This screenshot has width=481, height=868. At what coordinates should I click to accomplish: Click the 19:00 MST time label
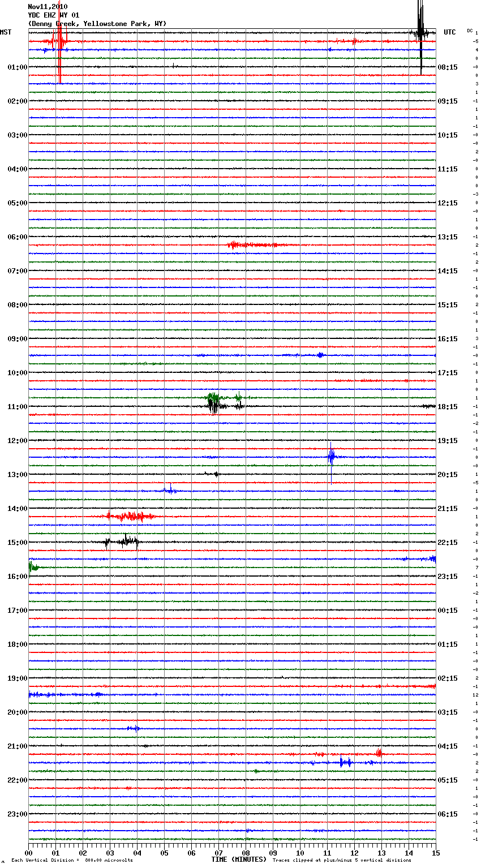click(x=17, y=678)
